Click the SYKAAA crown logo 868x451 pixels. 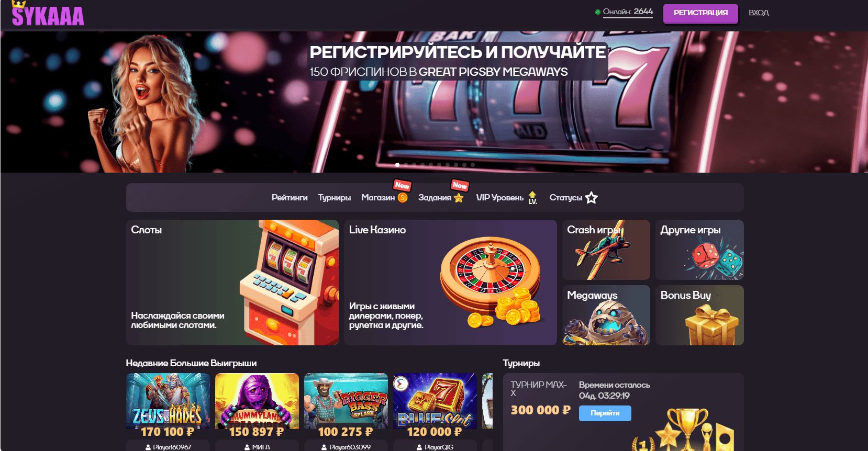tap(48, 14)
